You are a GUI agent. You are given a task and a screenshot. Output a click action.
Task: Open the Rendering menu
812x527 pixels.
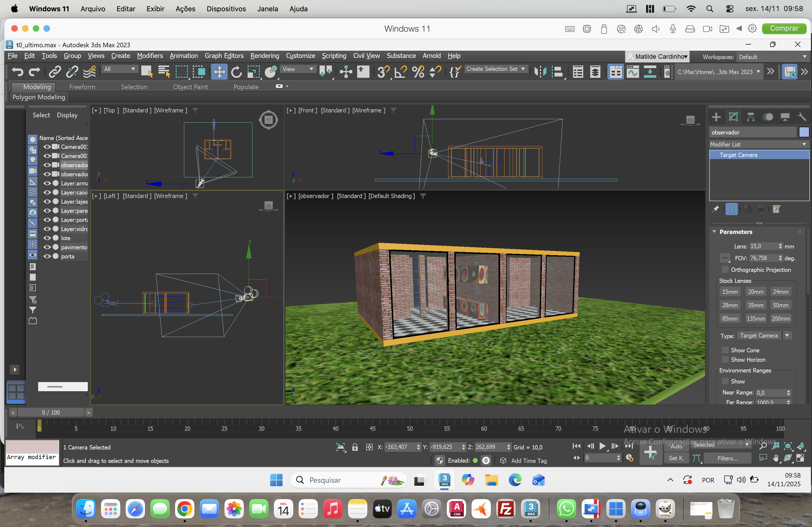click(264, 56)
